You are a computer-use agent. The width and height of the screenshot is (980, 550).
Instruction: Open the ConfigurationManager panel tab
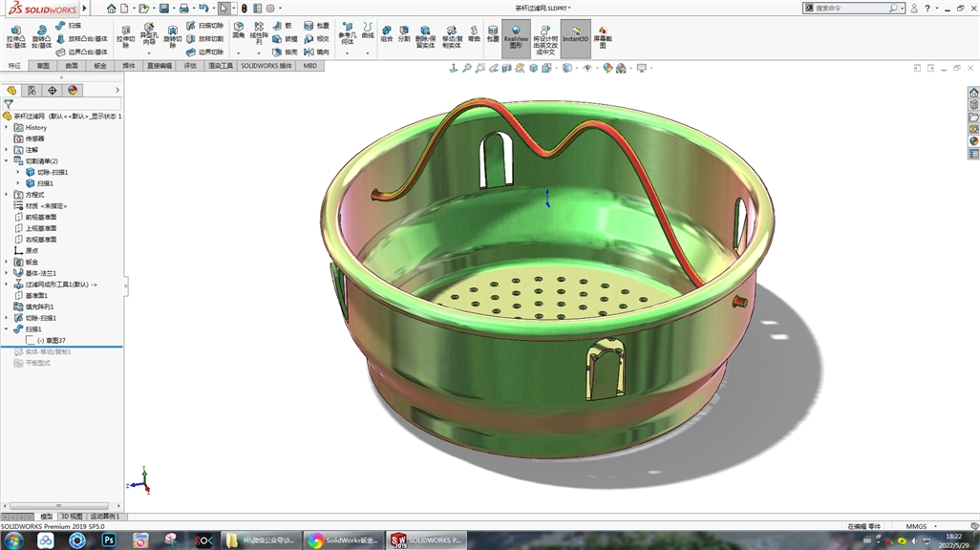32,91
